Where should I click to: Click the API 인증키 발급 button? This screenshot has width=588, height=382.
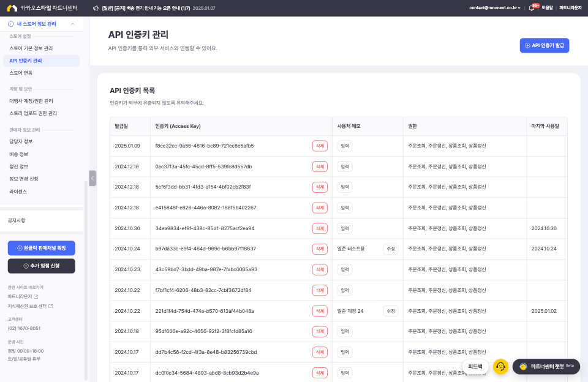544,45
